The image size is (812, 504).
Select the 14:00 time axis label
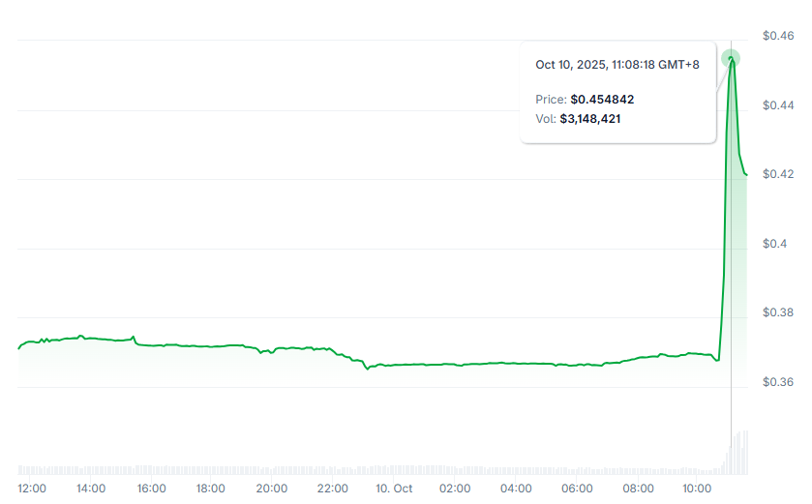pos(91,489)
